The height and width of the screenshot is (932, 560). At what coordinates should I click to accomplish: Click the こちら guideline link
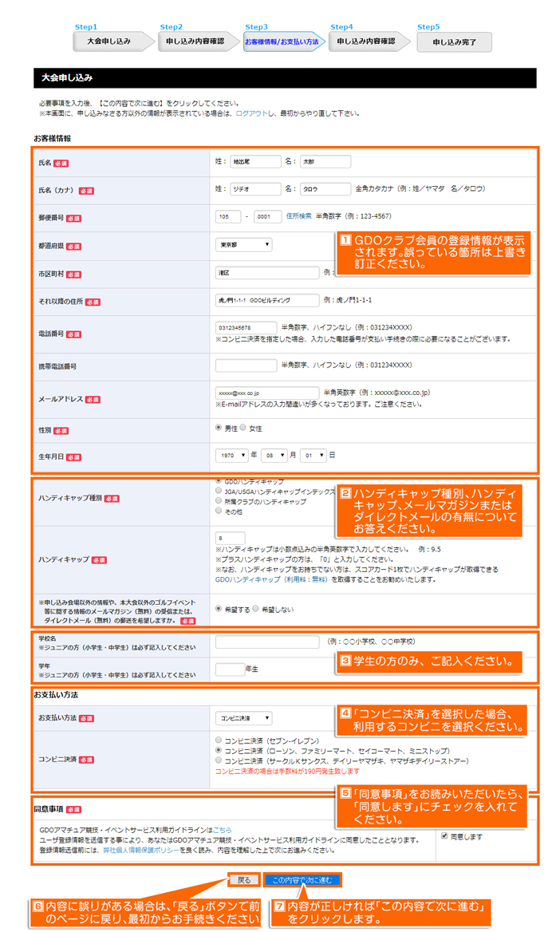coord(223,830)
